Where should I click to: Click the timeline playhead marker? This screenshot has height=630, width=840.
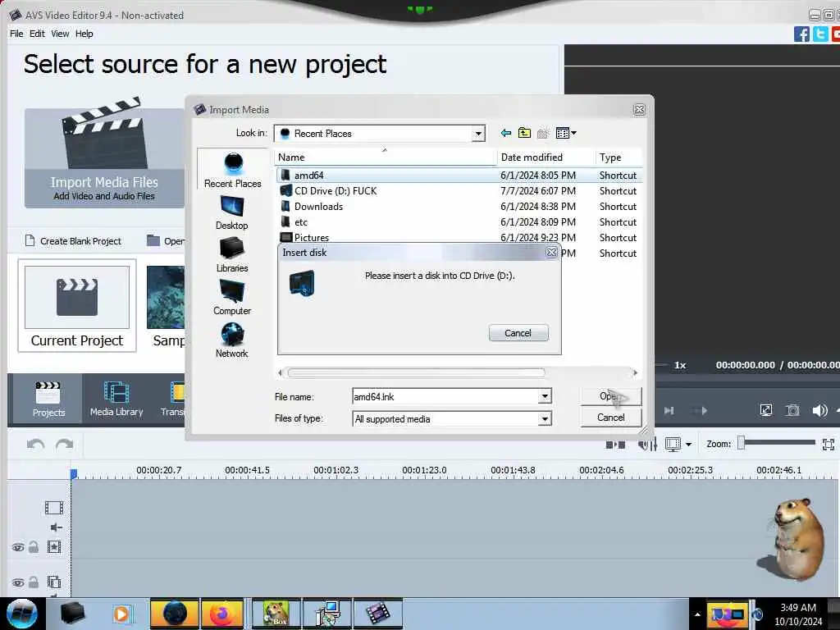click(x=74, y=473)
